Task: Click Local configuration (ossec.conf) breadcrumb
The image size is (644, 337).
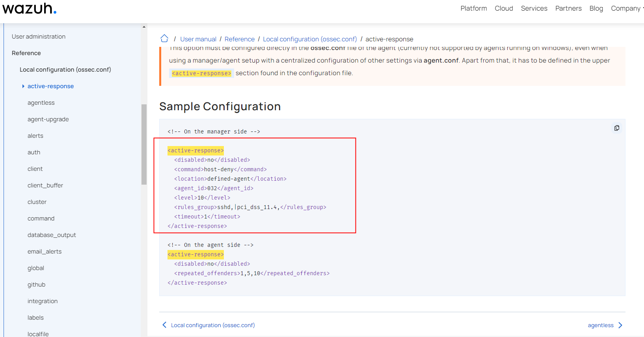Action: pos(310,39)
